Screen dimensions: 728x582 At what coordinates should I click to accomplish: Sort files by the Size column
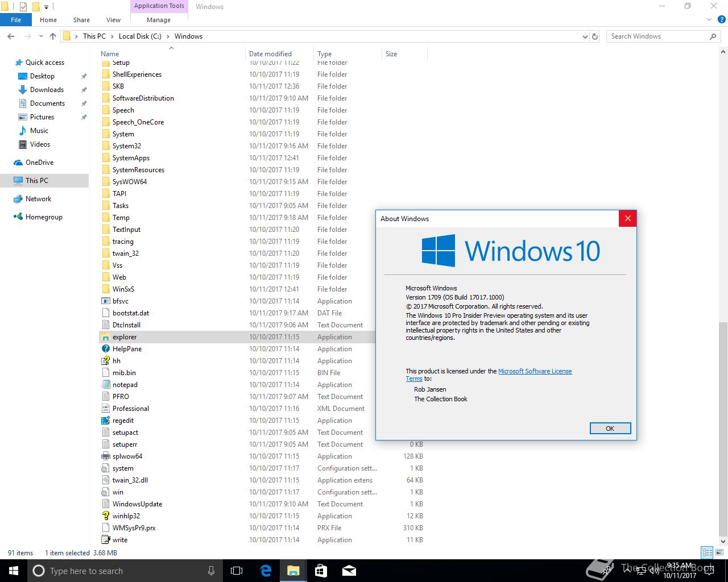pos(404,54)
